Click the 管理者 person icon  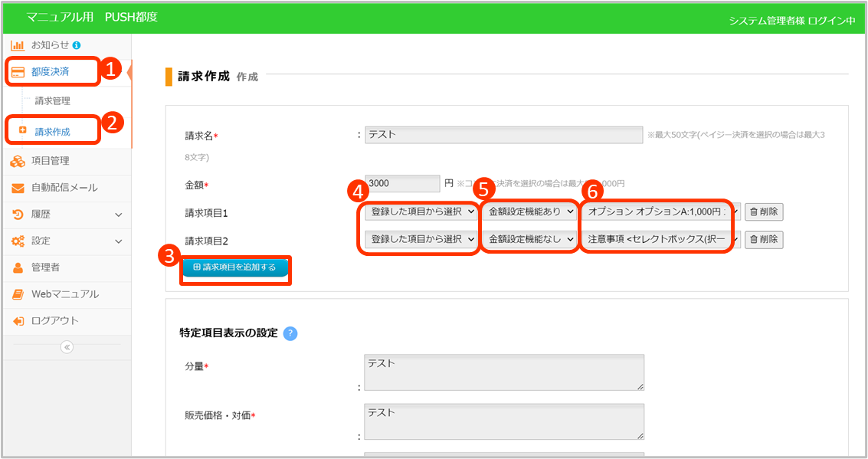point(18,267)
